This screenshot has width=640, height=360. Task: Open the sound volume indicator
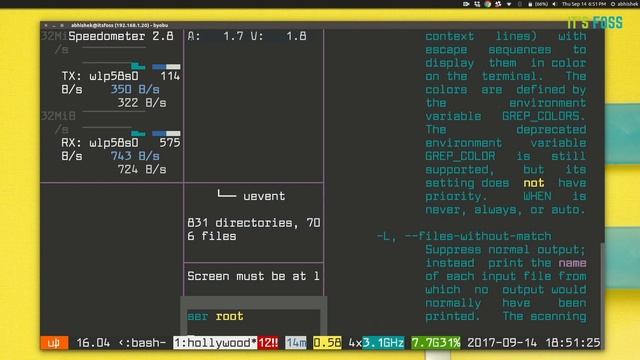[x=554, y=4]
